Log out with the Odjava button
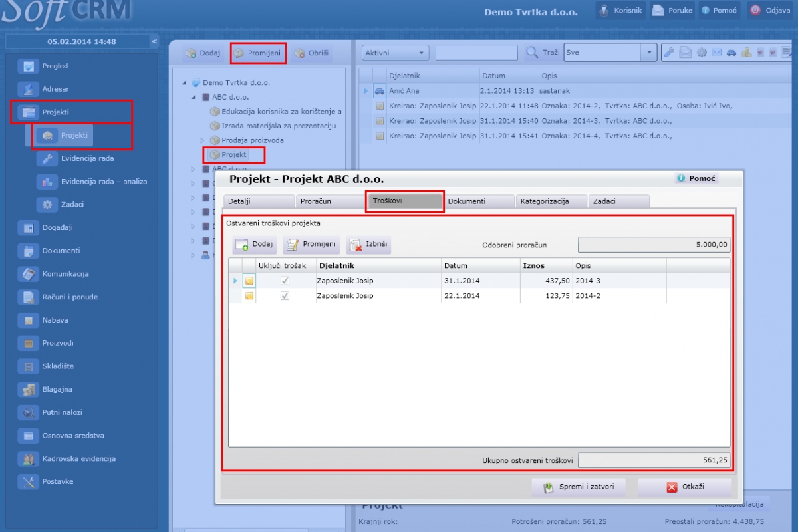 pyautogui.click(x=770, y=11)
